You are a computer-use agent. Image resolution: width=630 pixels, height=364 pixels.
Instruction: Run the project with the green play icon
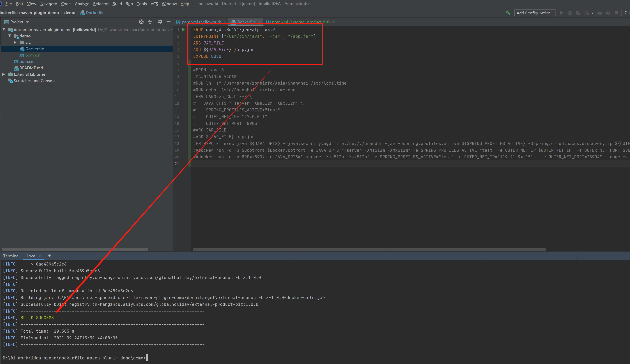[561, 13]
